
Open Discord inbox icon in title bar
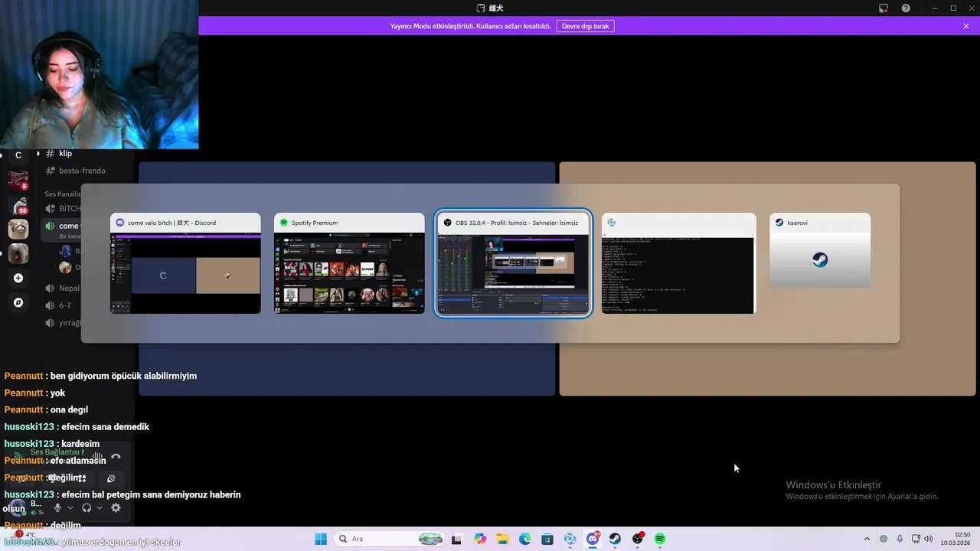(x=884, y=8)
